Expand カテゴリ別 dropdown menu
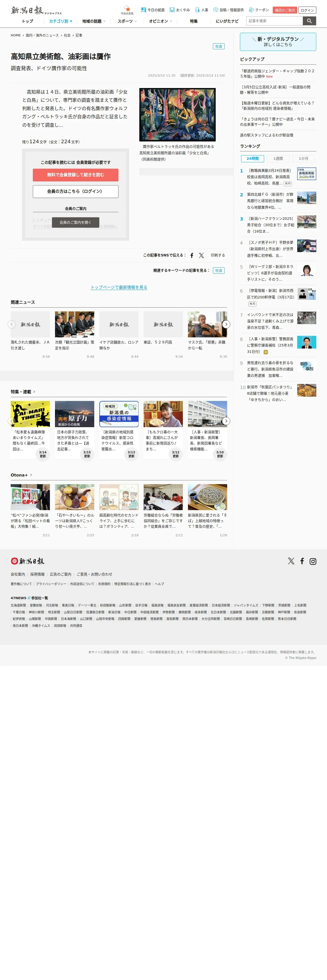 61,21
